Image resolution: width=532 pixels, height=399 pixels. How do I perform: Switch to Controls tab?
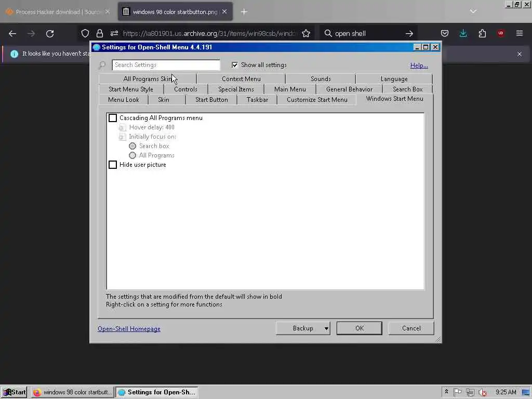click(x=185, y=89)
